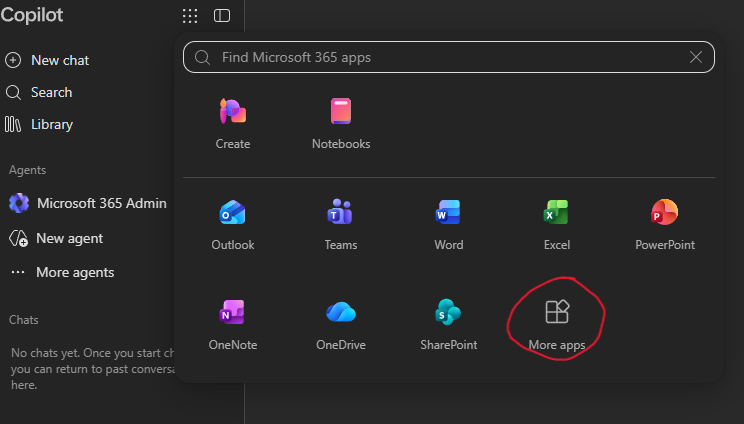This screenshot has height=424, width=744.
Task: Start a New chat
Action: click(x=47, y=60)
